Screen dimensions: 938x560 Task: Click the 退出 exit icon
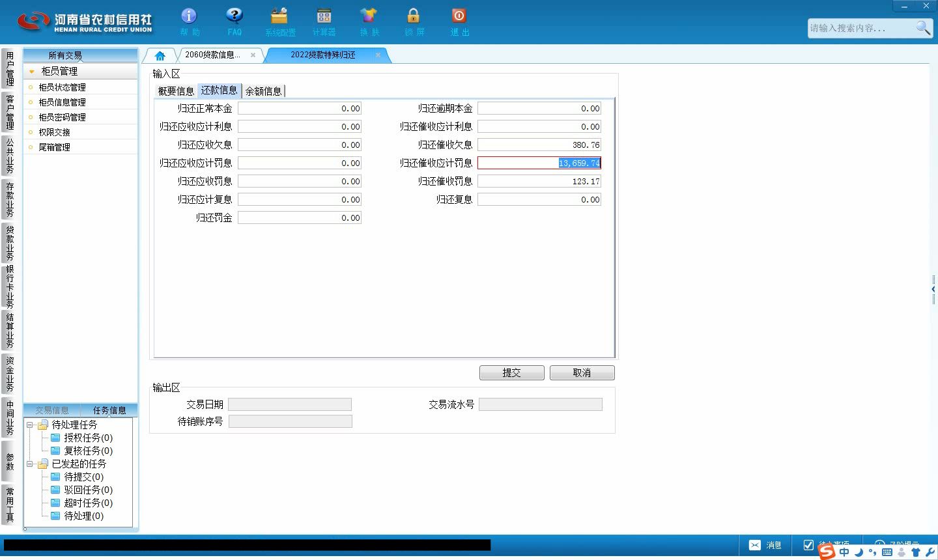pos(459,16)
